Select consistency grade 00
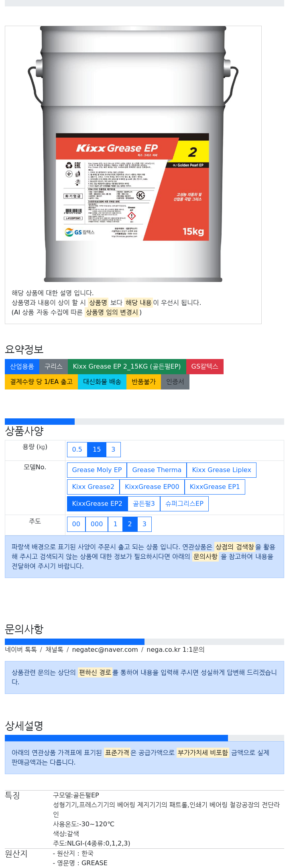Screen dimensions: 289x868 coord(76,524)
